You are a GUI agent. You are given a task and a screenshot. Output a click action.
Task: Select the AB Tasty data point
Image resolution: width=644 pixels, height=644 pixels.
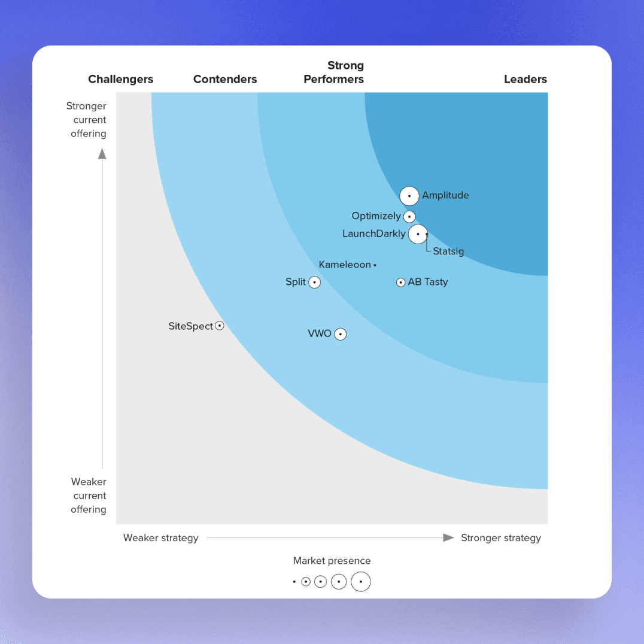coord(400,282)
